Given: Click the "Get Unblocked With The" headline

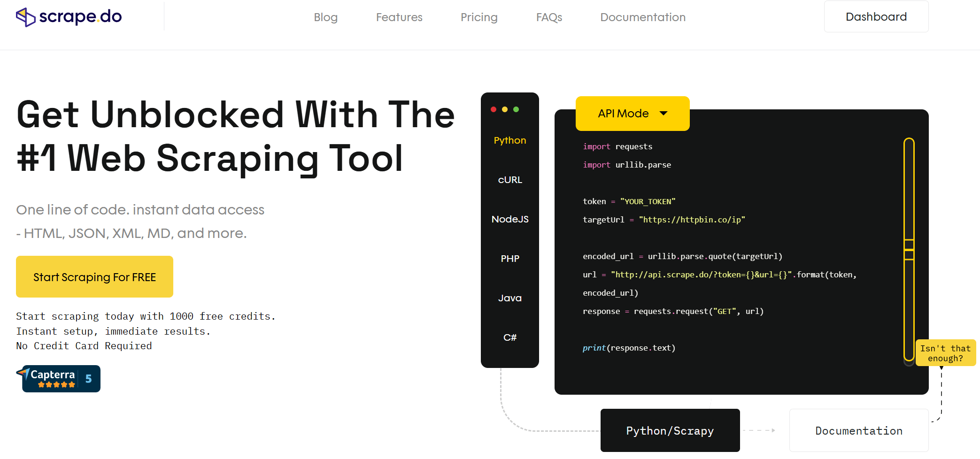Looking at the screenshot, I should 235,115.
